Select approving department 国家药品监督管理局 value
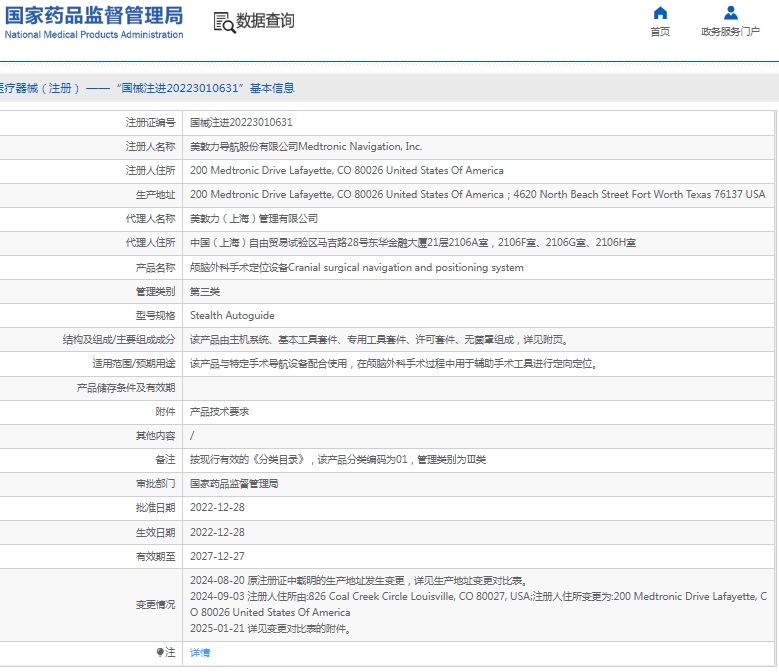This screenshot has width=779, height=672. coord(234,483)
